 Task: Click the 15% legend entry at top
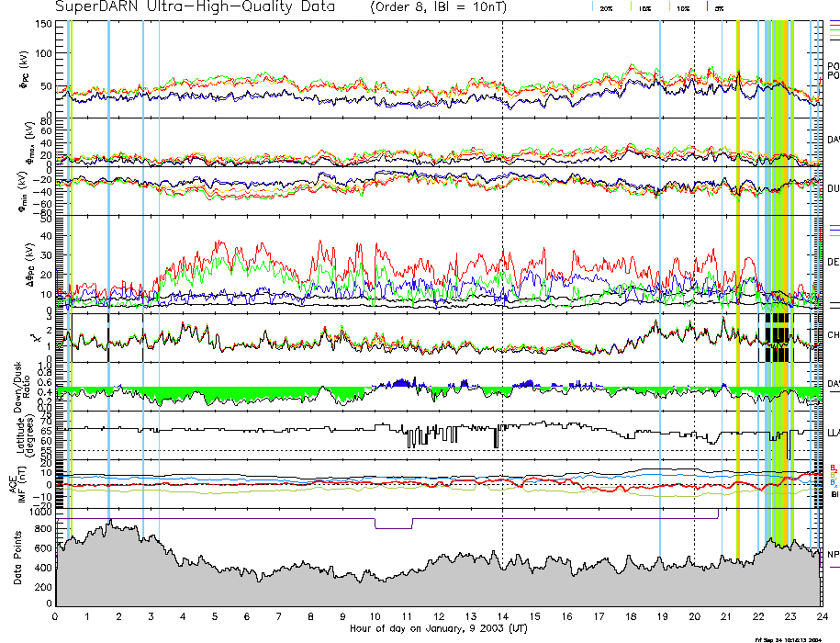[644, 7]
